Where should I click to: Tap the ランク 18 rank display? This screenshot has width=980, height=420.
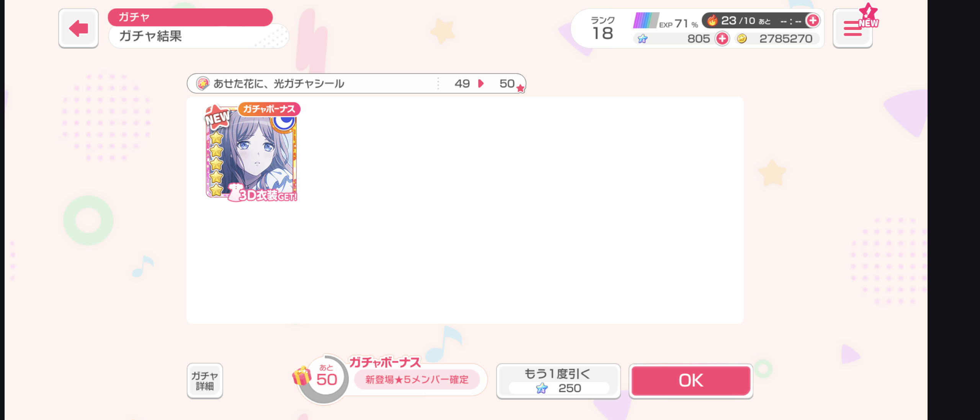pyautogui.click(x=603, y=28)
